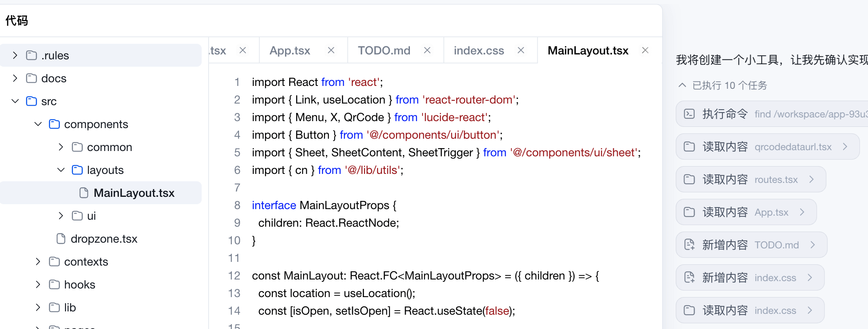868x329 pixels.
Task: Click the terminal icon beside 执行命令
Action: coord(689,114)
